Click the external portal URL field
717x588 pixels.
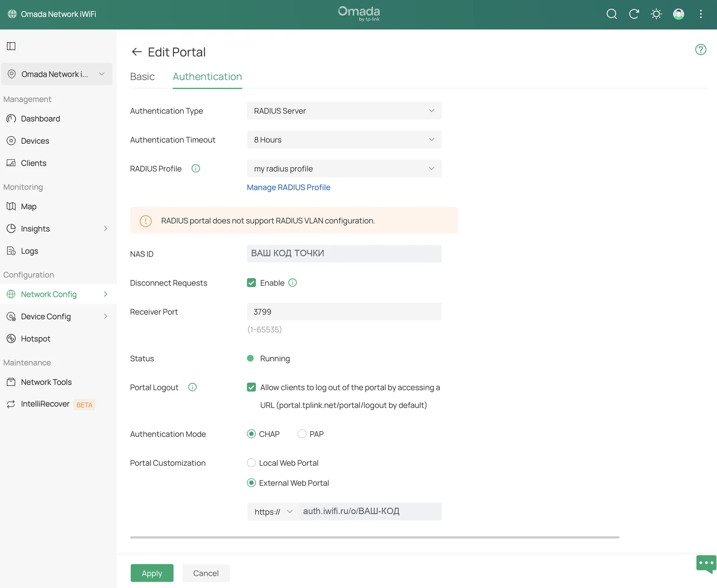[370, 511]
